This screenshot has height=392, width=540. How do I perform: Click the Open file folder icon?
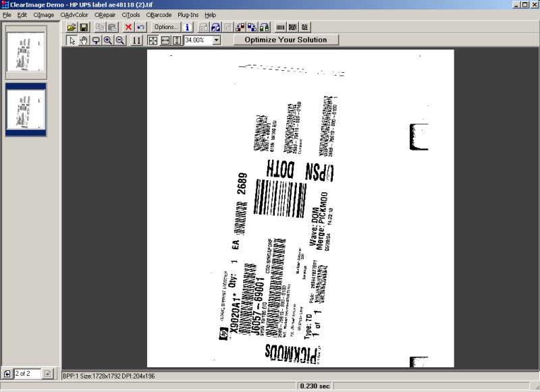[72, 27]
